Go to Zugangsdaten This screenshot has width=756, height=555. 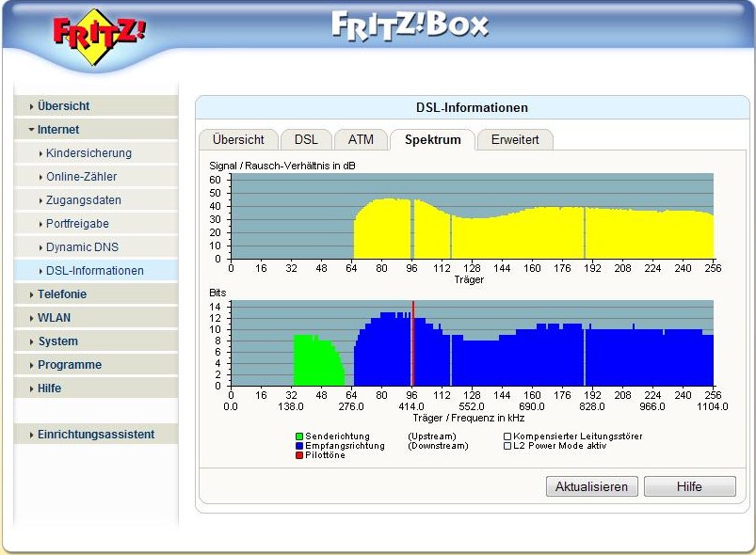tap(84, 200)
